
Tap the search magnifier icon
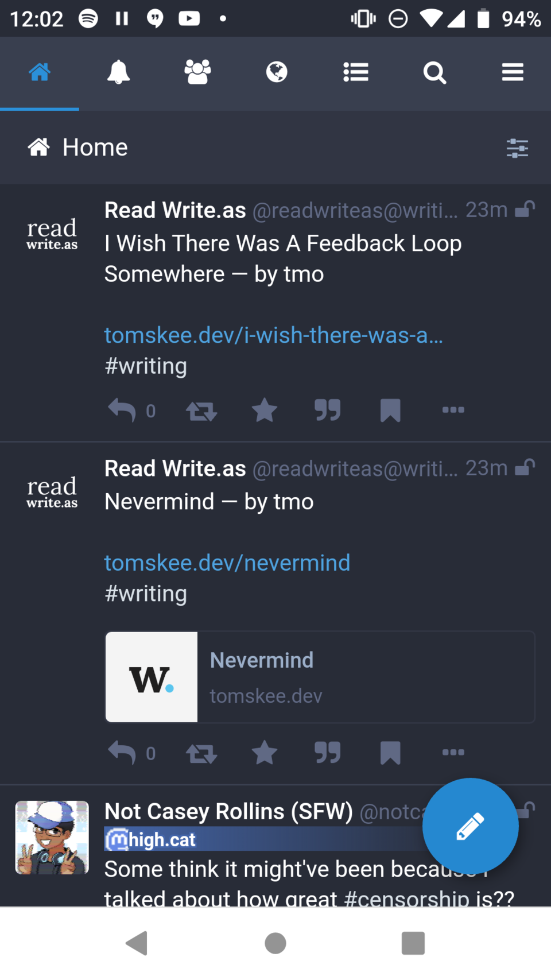(434, 73)
